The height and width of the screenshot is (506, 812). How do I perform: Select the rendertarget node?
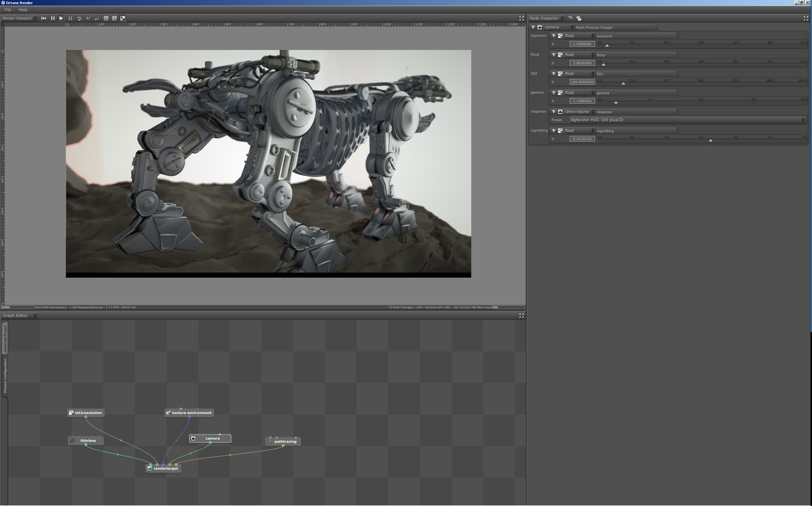tap(165, 468)
